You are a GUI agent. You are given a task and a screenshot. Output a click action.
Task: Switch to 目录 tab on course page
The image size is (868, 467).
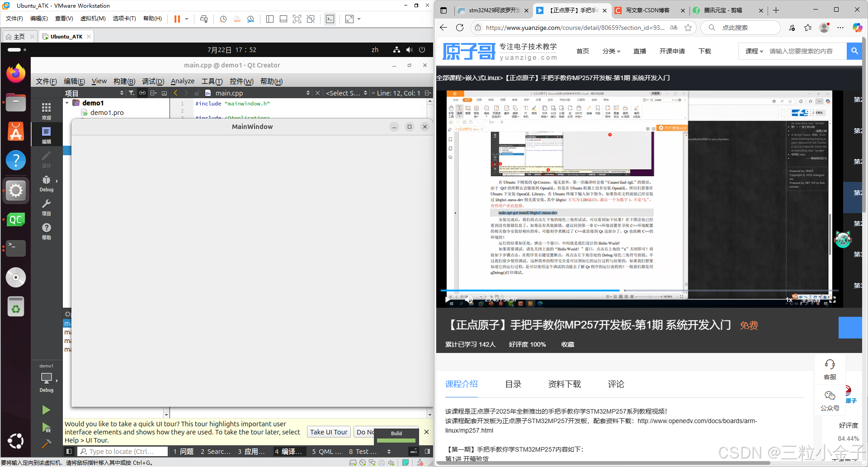point(513,384)
